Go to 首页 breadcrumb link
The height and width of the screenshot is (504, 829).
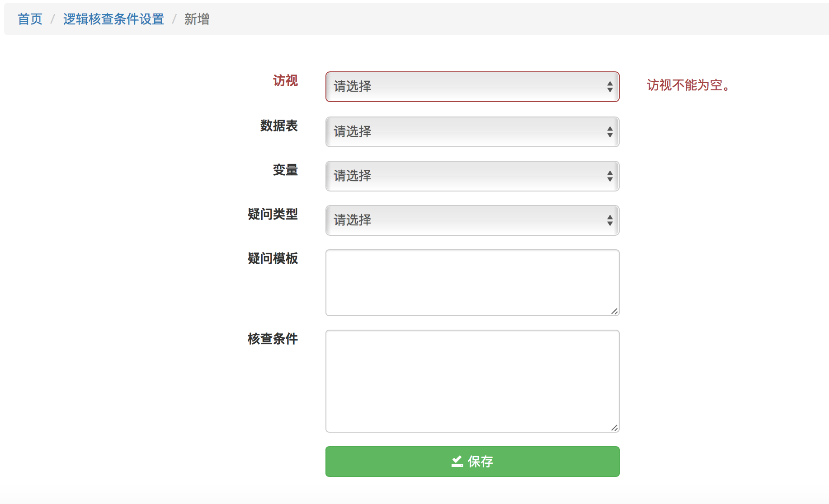[30, 19]
